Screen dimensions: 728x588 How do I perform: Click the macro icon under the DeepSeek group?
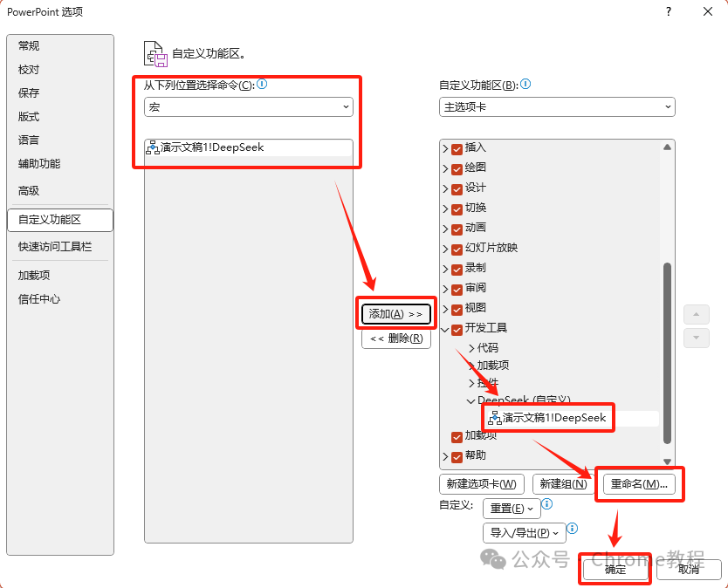click(x=495, y=418)
